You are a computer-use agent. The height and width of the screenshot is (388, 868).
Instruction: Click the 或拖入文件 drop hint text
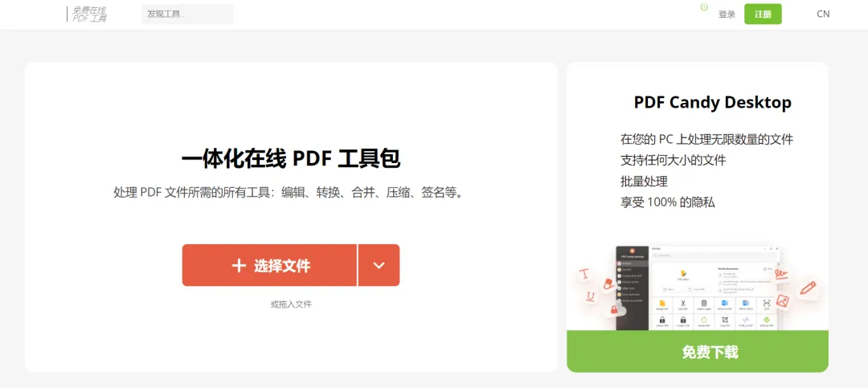tap(291, 304)
